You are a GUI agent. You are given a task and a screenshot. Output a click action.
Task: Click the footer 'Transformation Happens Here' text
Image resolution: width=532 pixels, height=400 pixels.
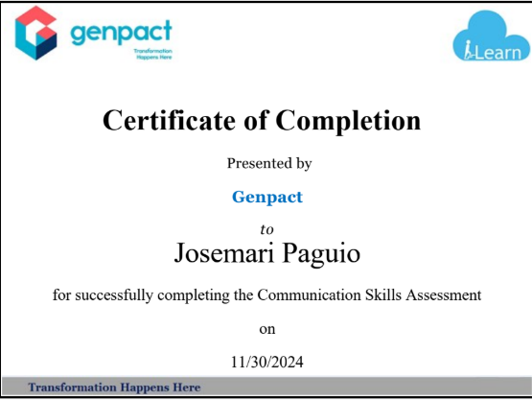(114, 388)
